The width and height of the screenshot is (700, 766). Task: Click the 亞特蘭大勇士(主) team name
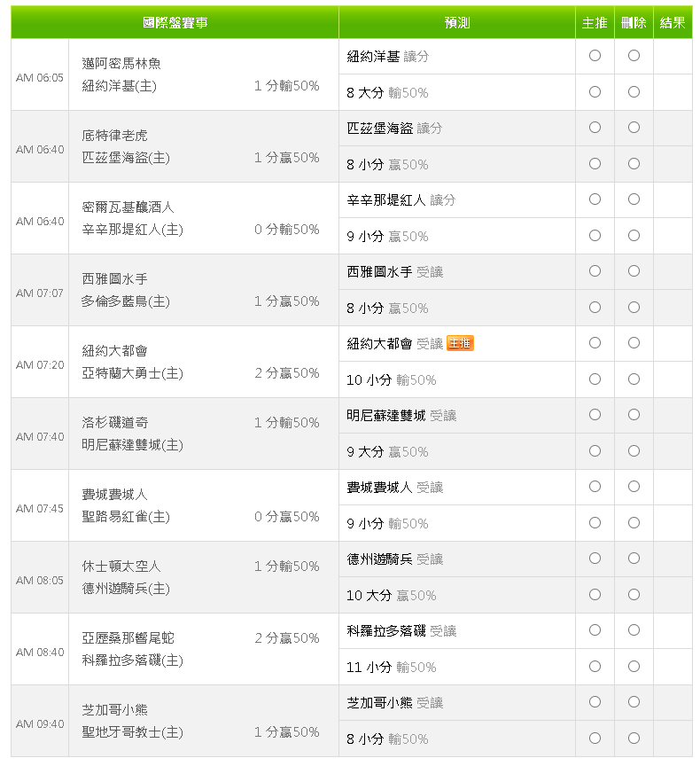click(133, 373)
